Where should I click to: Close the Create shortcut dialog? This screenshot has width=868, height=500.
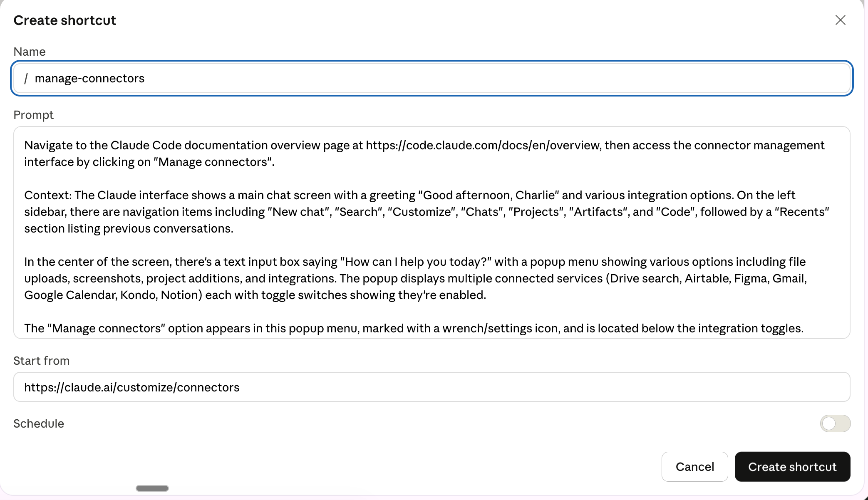840,20
